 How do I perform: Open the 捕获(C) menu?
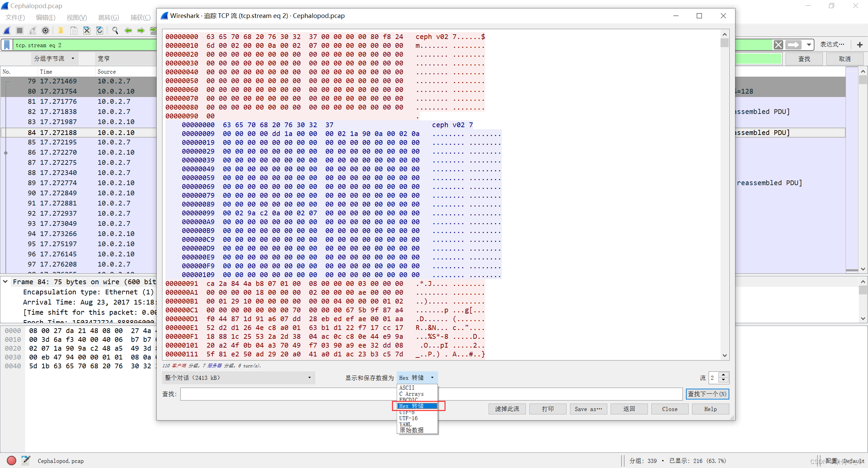pos(140,18)
